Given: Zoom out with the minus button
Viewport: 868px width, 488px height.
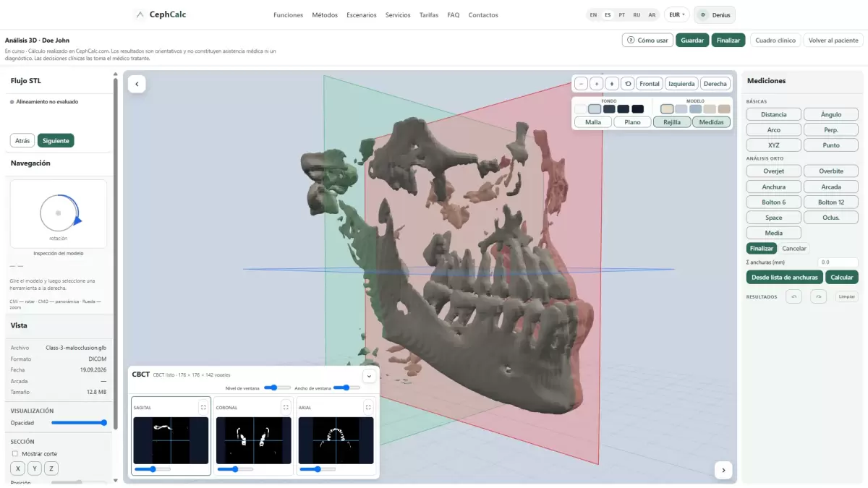Looking at the screenshot, I should pos(581,84).
